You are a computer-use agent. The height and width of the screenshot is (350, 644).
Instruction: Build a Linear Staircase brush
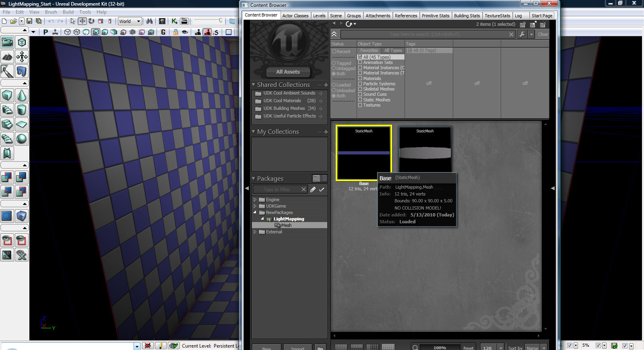(7, 124)
